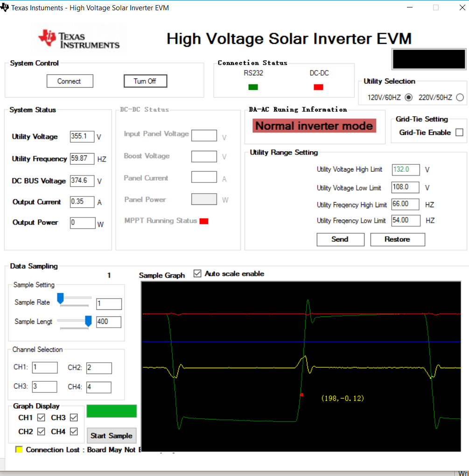The image size is (469, 476).
Task: Click the Texas Instruments logo
Action: coord(79,39)
